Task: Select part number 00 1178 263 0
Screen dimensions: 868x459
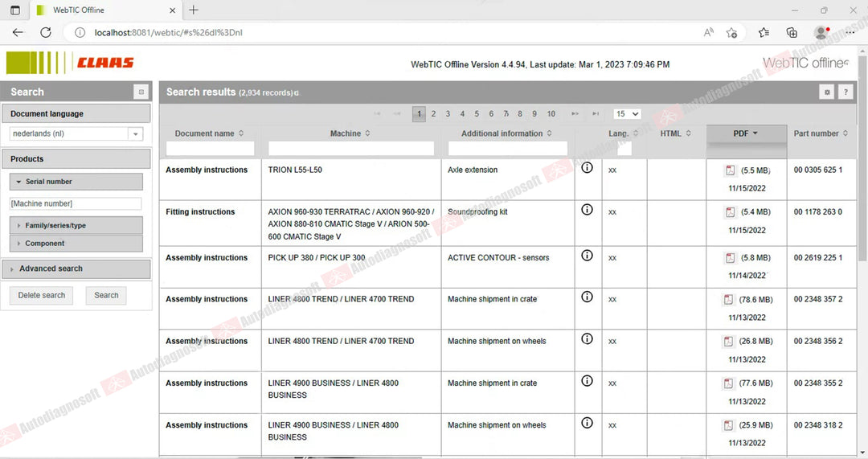Action: click(x=817, y=211)
